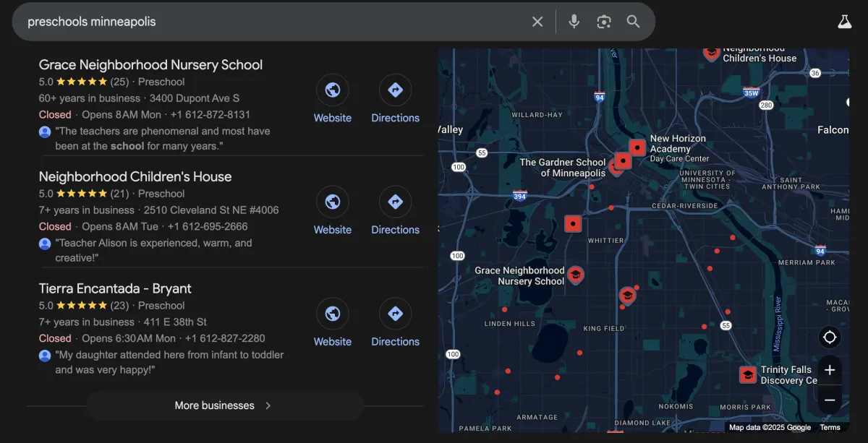Zoom in on the map
Viewport: 868px width, 443px height.
tap(830, 370)
